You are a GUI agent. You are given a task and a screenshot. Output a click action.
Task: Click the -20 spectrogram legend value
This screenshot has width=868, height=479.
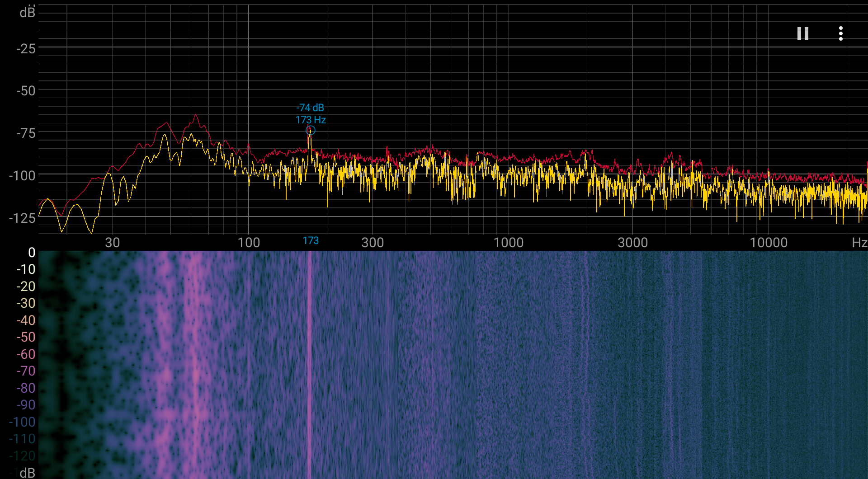(26, 286)
